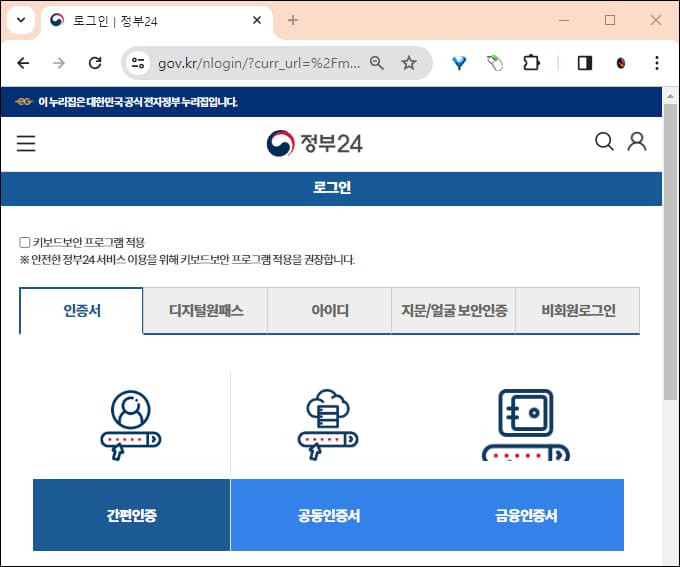This screenshot has height=567, width=680.
Task: Open the browser profile avatar
Action: tap(621, 63)
